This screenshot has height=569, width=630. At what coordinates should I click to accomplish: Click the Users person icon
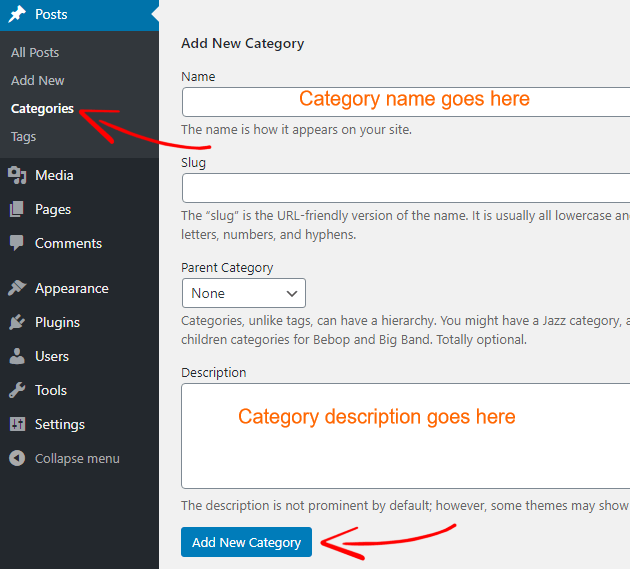coord(17,356)
